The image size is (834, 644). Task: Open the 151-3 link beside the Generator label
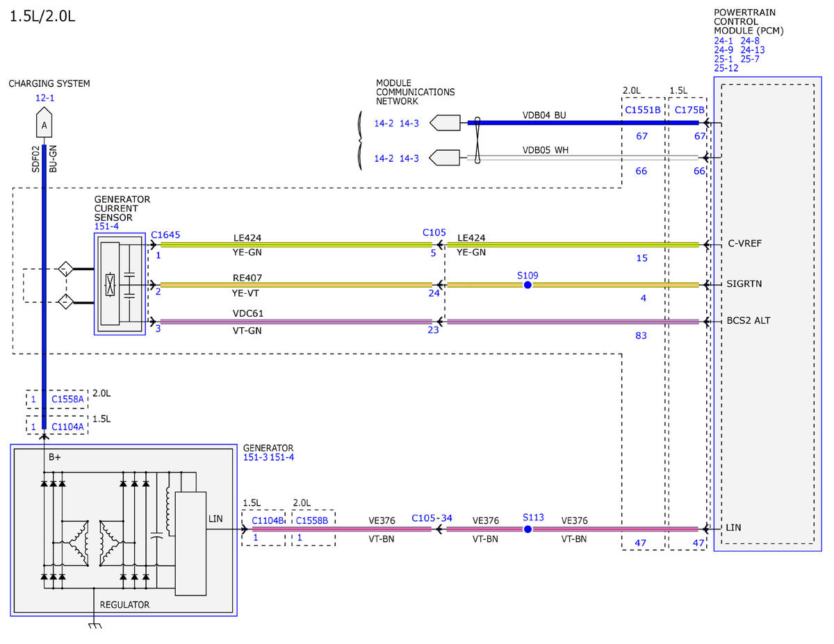(255, 457)
